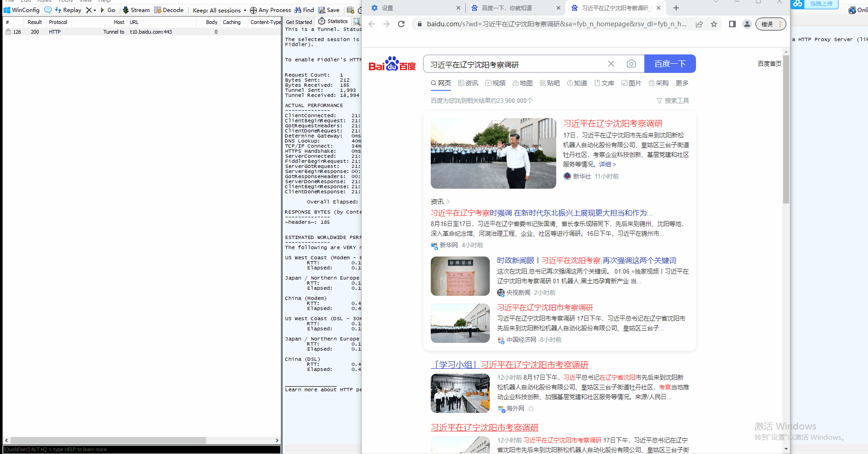Start capture with the Go icon

[108, 10]
